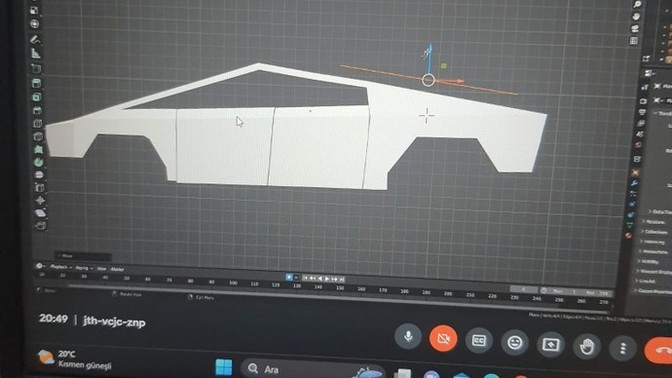Open the orange Object properties tab

point(636,173)
